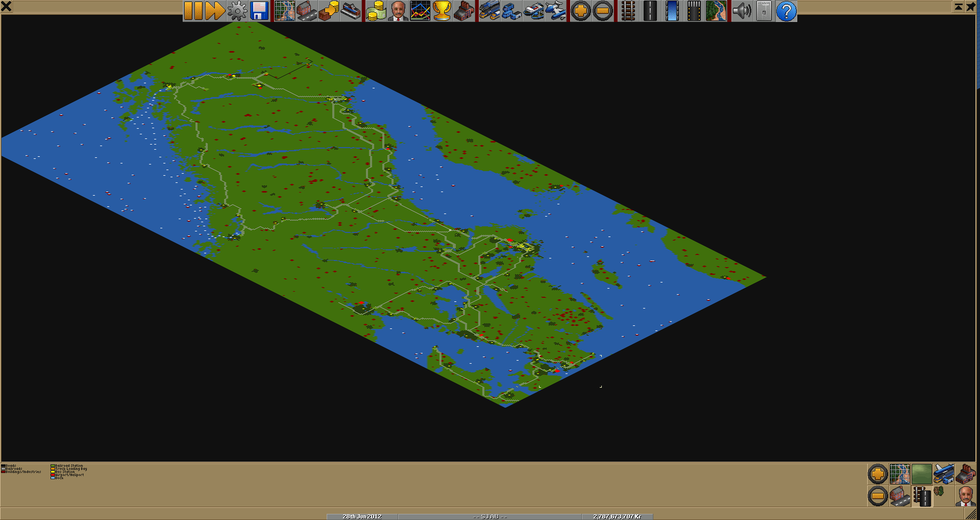Open road construction tool

pyautogui.click(x=650, y=11)
